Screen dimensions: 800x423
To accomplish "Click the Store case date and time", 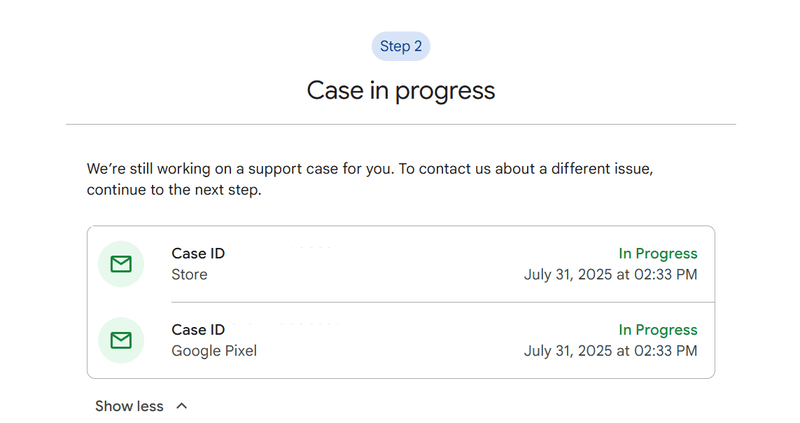I will coord(610,274).
